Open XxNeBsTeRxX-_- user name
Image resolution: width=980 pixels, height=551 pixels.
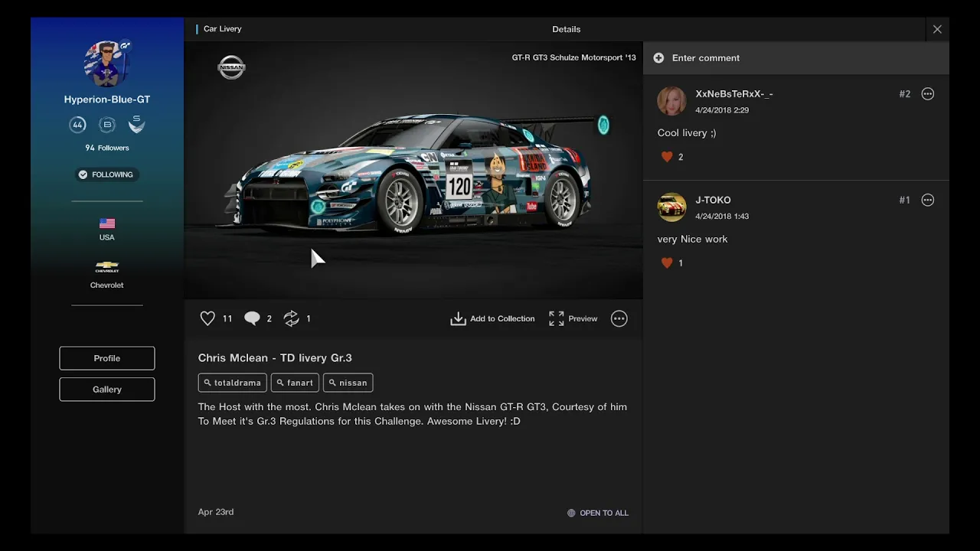(x=734, y=94)
